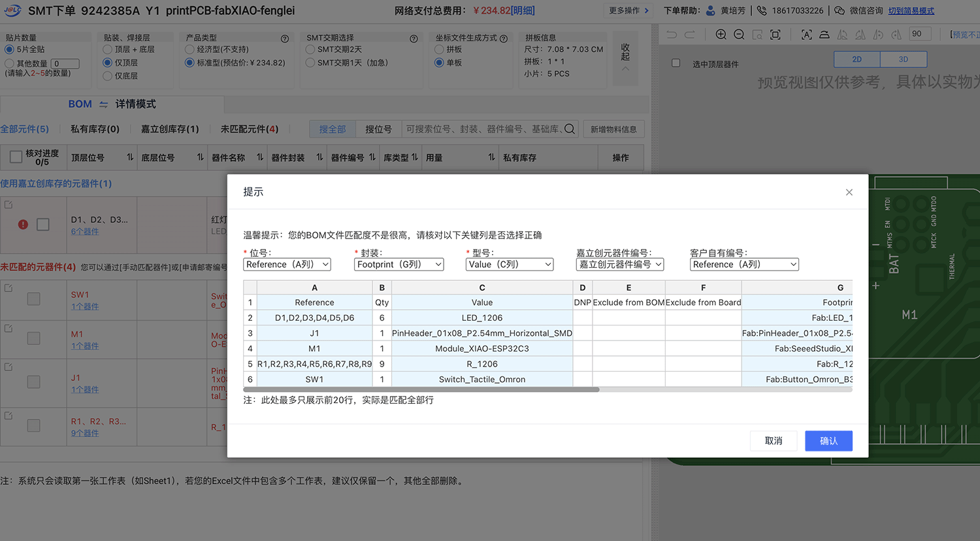Tick the 核对进度 select-all checkbox
This screenshot has height=541, width=980.
(16, 157)
